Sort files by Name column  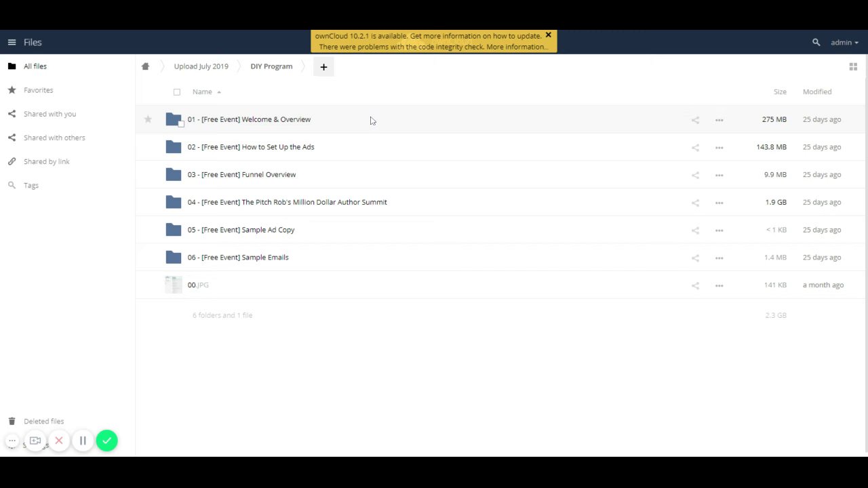click(x=202, y=91)
